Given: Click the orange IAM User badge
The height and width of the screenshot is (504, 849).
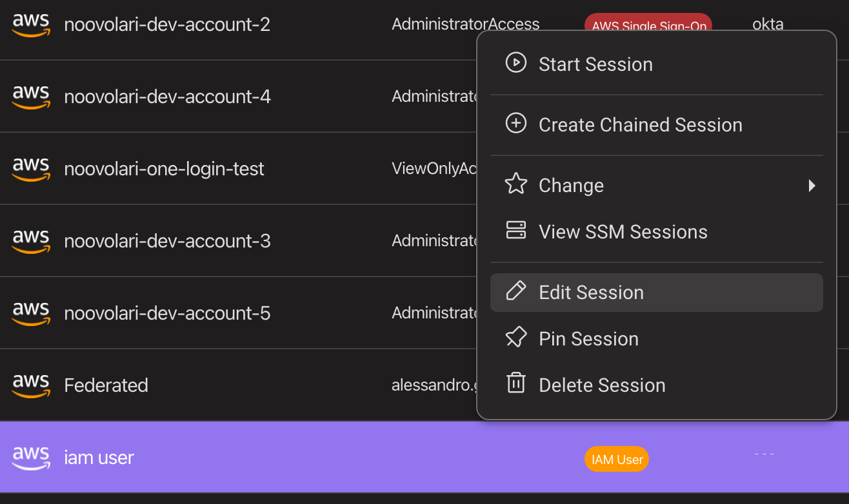Looking at the screenshot, I should pos(616,460).
